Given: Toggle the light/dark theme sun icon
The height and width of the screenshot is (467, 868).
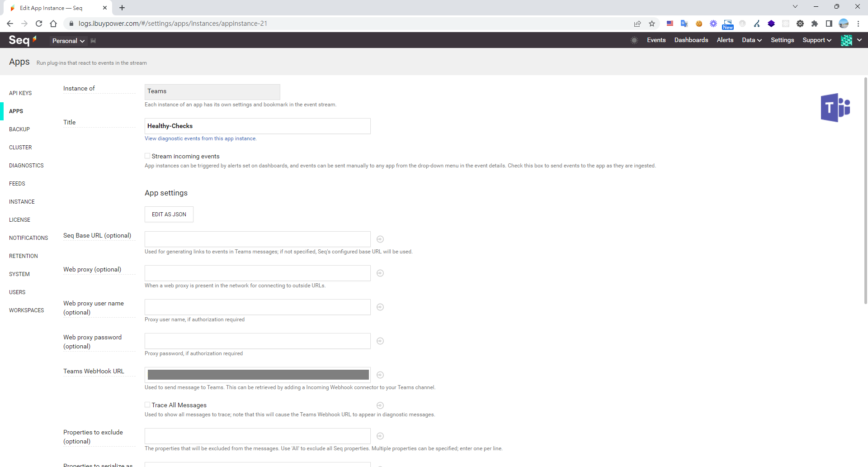Looking at the screenshot, I should click(x=634, y=40).
